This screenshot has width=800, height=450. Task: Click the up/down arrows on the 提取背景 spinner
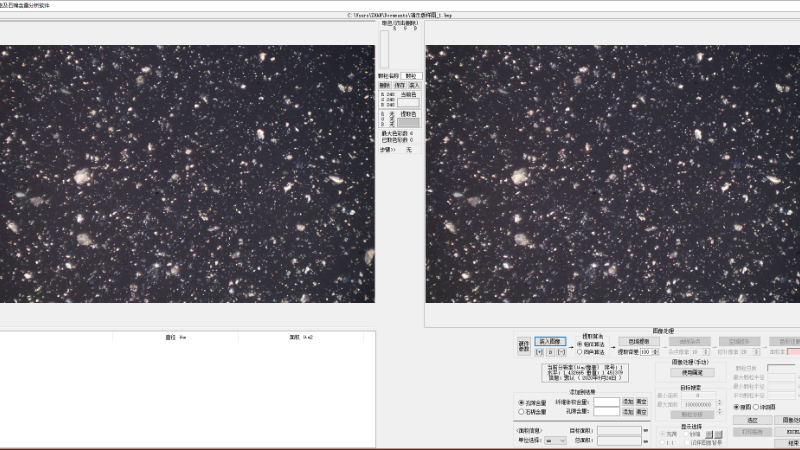(x=655, y=352)
